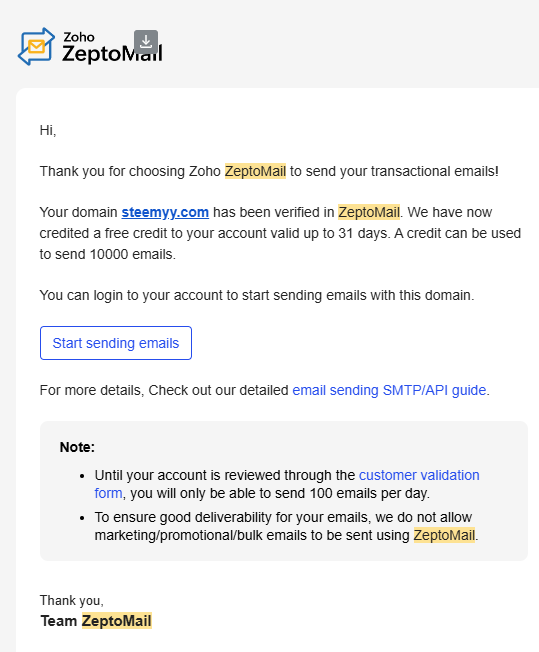Click the 'to send 10000 emails' text
This screenshot has width=539, height=652.
pyautogui.click(x=108, y=254)
